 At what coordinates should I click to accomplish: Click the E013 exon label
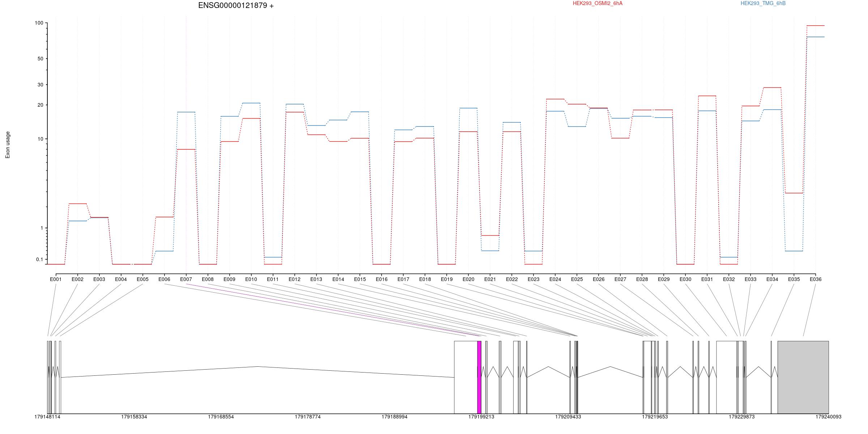pyautogui.click(x=316, y=279)
